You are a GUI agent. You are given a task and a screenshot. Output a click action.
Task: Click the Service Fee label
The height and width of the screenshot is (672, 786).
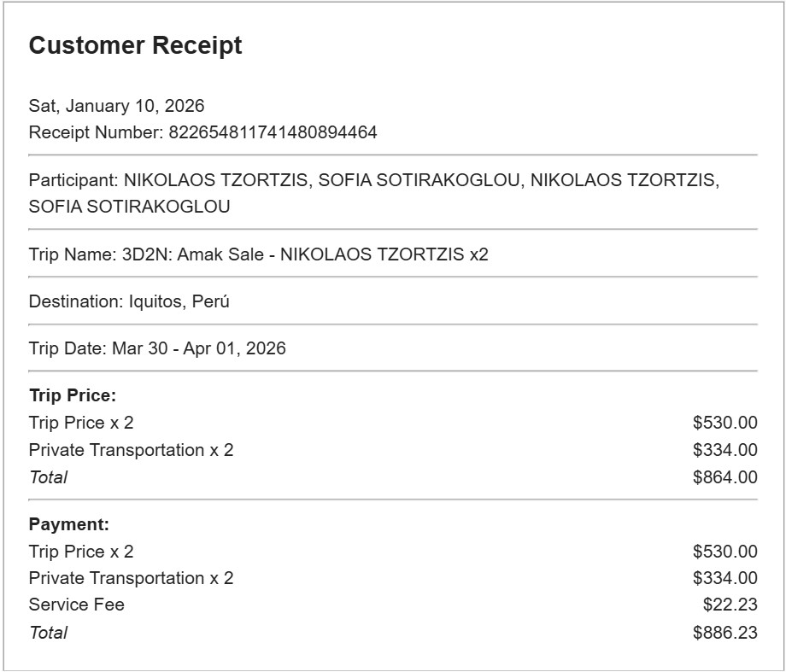pyautogui.click(x=76, y=605)
